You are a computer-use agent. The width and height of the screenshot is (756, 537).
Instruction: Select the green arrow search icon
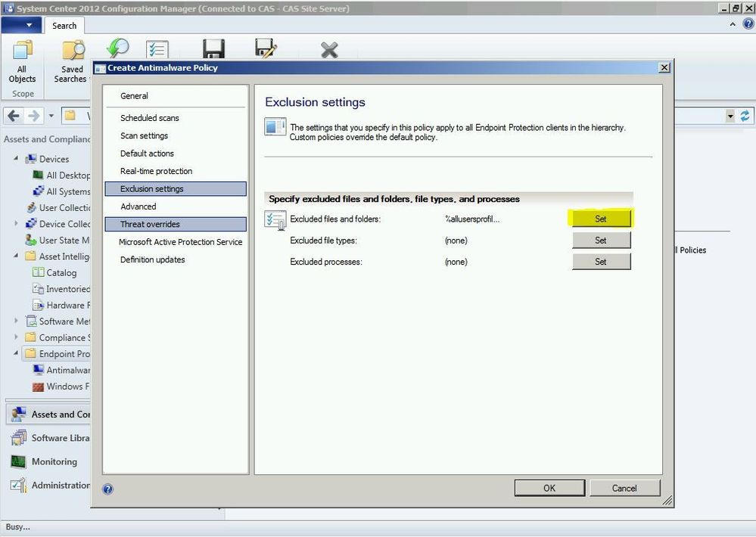117,48
